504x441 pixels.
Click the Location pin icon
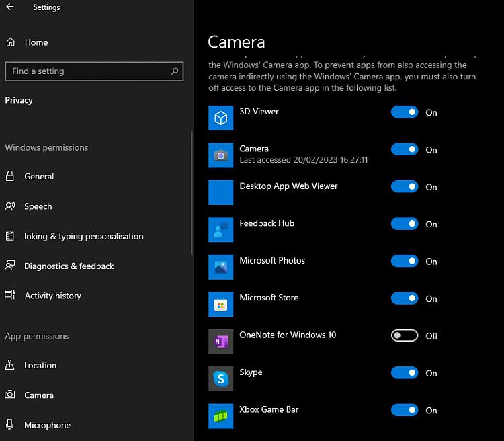pos(10,365)
